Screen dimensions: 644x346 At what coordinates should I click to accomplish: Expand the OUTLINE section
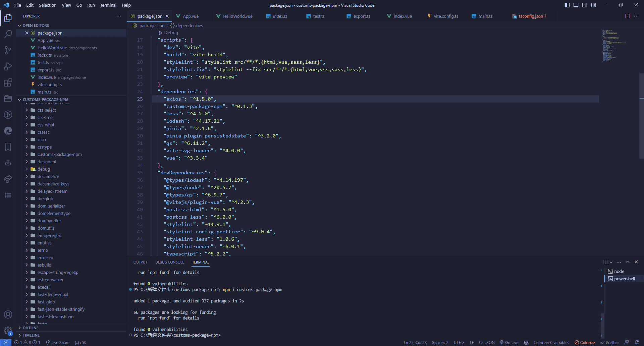pyautogui.click(x=30, y=328)
